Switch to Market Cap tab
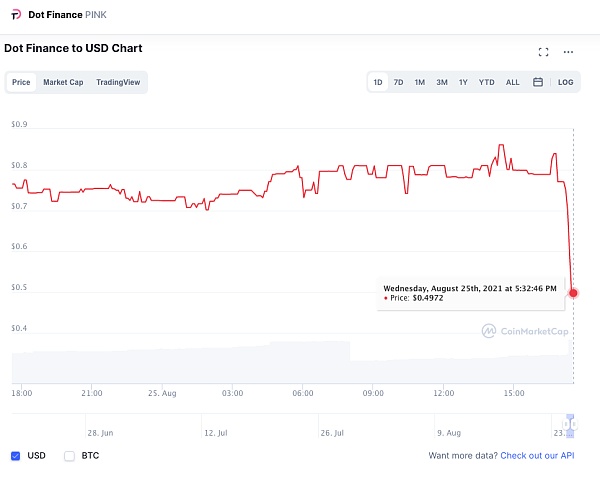Image resolution: width=600 pixels, height=492 pixels. pos(63,82)
